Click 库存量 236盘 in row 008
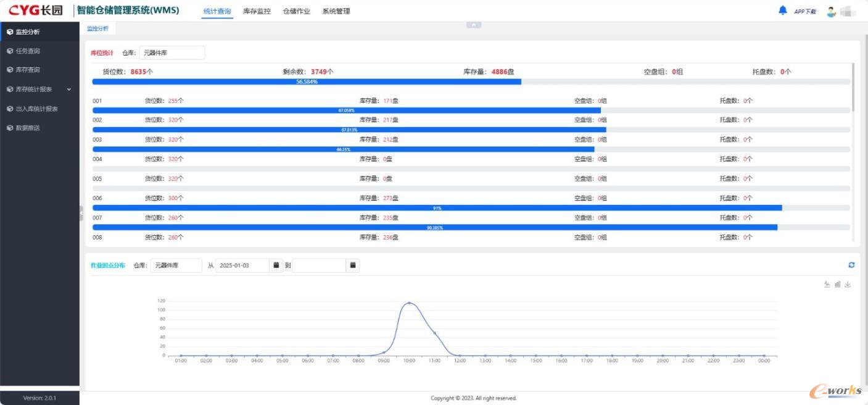 coord(379,238)
